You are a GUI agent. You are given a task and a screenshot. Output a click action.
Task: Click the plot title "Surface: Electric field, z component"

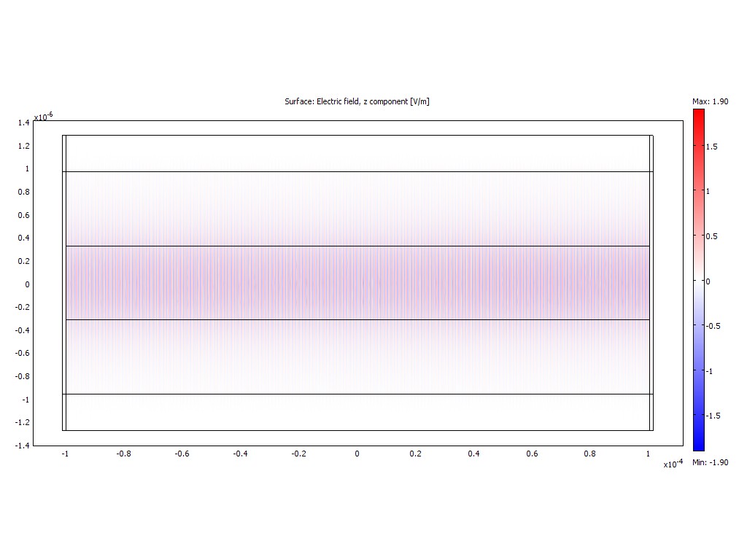[x=357, y=101]
